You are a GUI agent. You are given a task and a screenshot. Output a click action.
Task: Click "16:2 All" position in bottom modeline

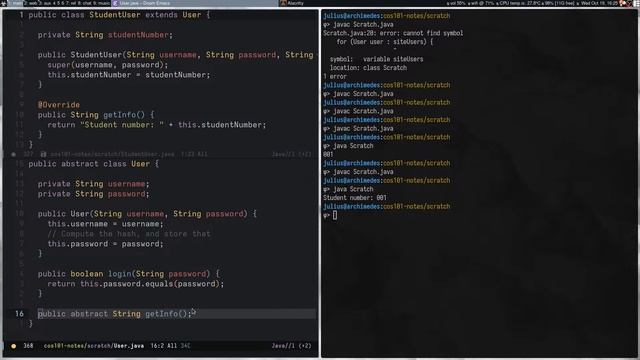pyautogui.click(x=164, y=346)
